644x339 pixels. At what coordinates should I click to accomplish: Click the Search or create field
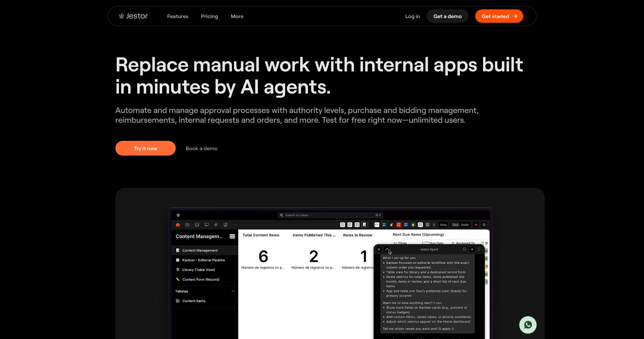(330, 215)
